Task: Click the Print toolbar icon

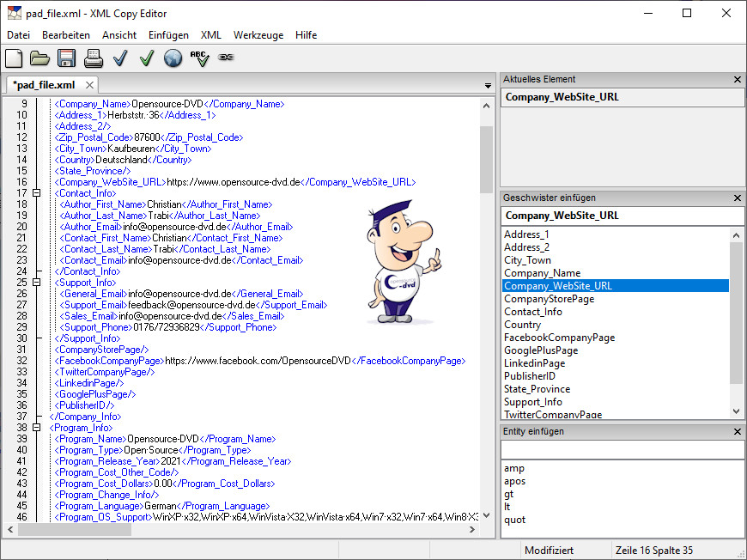Action: pyautogui.click(x=94, y=58)
